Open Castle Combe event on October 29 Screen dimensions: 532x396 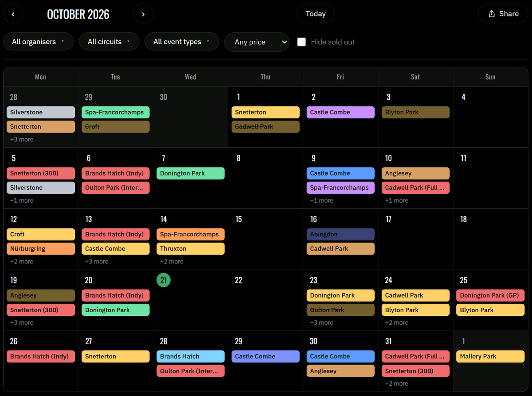point(266,357)
